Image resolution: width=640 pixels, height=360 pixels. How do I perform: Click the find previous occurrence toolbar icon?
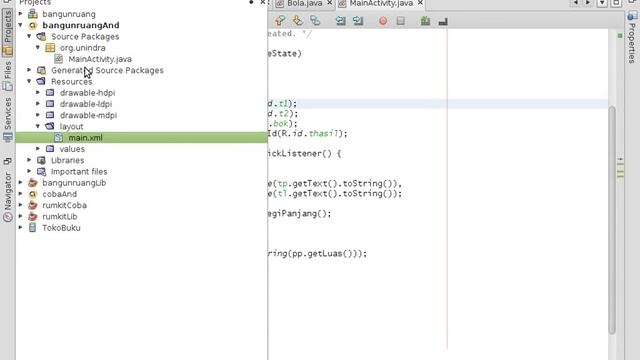pos(280,20)
